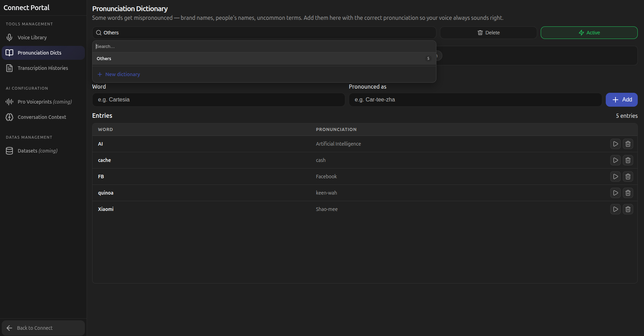644x336 pixels.
Task: Delete the Xiaomi entry
Action: point(628,209)
